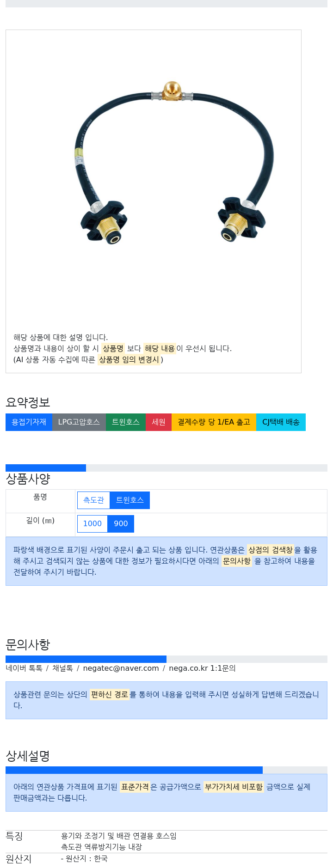Open the nega.co.kr 1:1문의 link
The width and height of the screenshot is (333, 868).
pyautogui.click(x=202, y=668)
